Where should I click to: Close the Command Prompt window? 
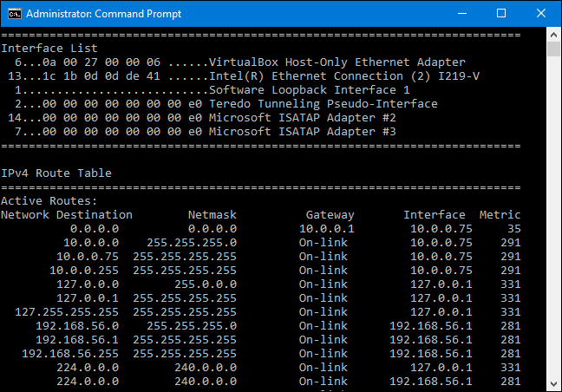[x=541, y=14]
